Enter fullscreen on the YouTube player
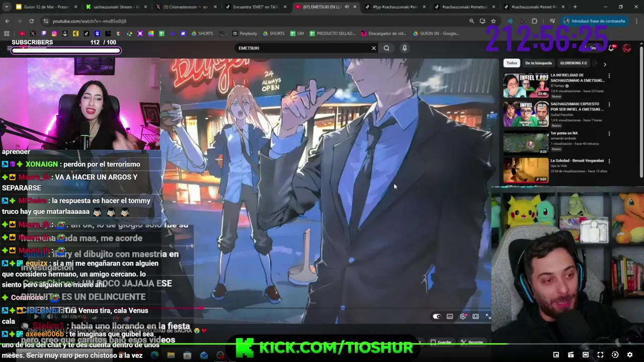 click(x=488, y=316)
